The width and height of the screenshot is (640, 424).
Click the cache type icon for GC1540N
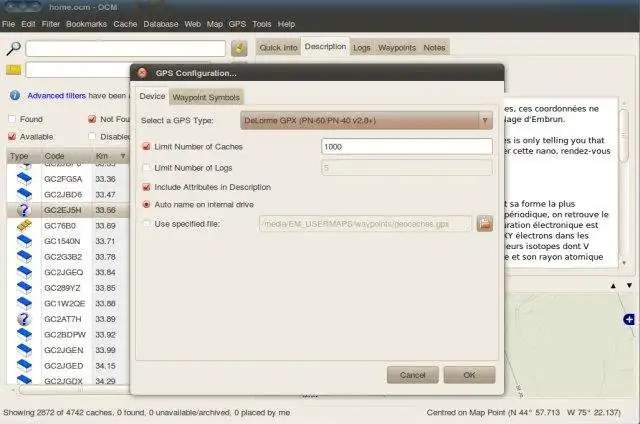[x=24, y=241]
